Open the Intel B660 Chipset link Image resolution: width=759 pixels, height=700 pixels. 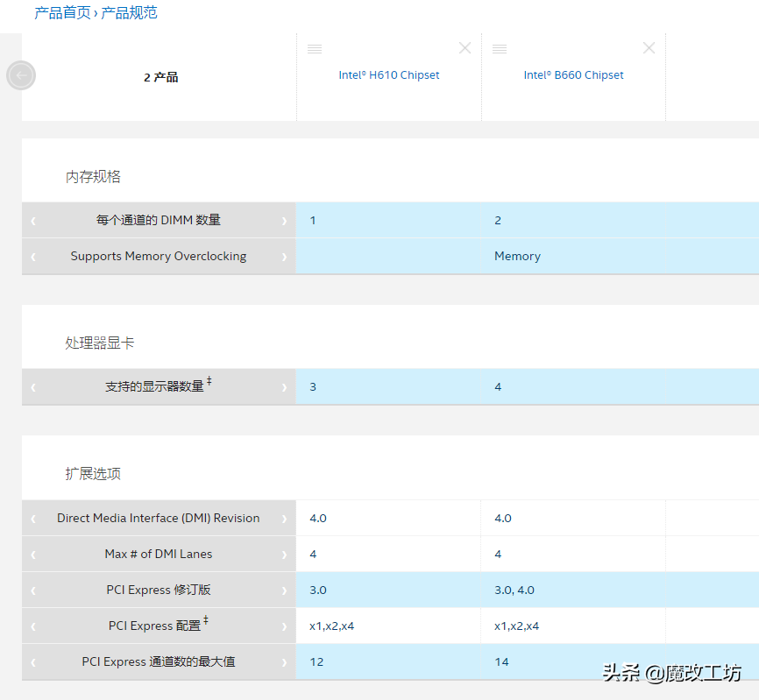tap(573, 75)
